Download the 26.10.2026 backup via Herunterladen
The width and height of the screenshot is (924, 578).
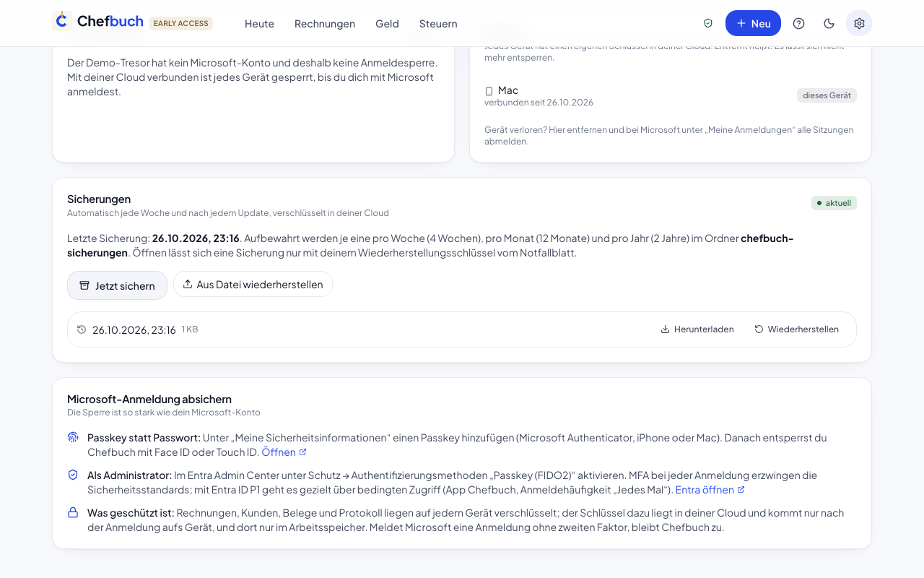pyautogui.click(x=697, y=329)
